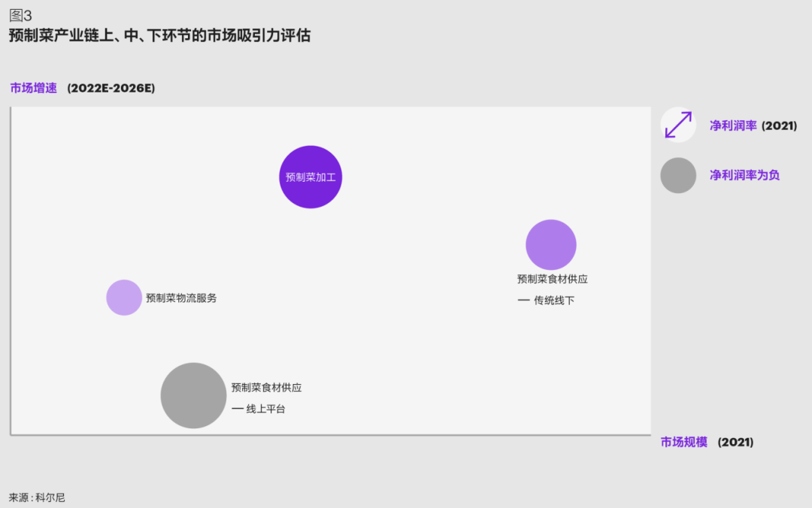This screenshot has height=508, width=812.
Task: Click the 净利润率 legend text
Action: (733, 125)
